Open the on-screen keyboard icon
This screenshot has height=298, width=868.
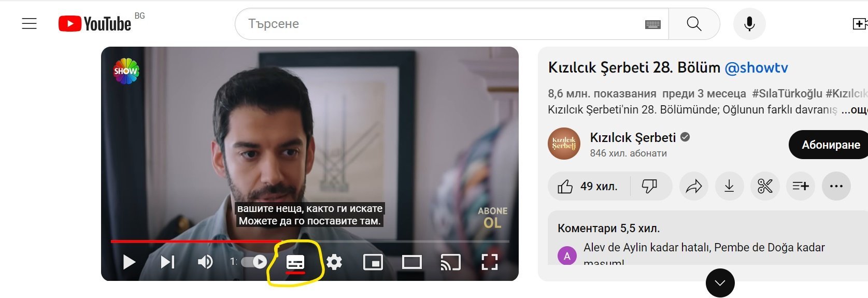(x=652, y=24)
